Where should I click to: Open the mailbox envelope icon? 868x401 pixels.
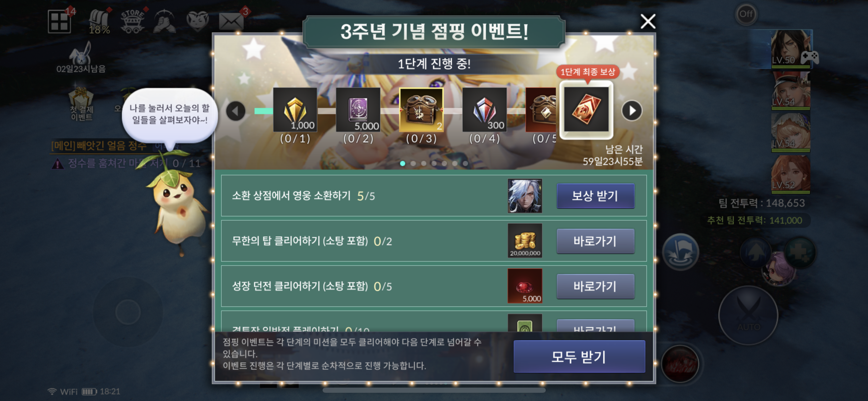tap(231, 21)
